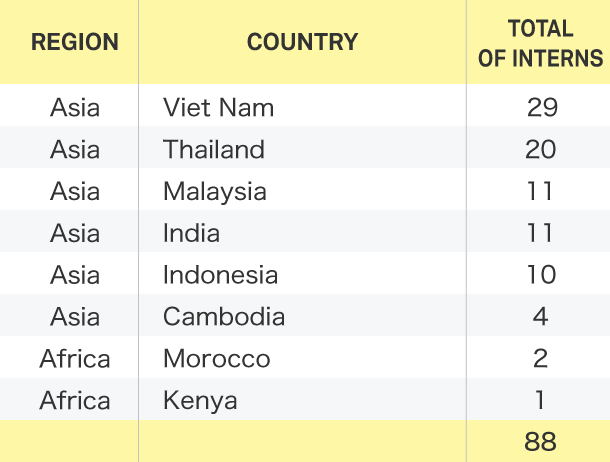Click the COUNTRY column header

(303, 42)
